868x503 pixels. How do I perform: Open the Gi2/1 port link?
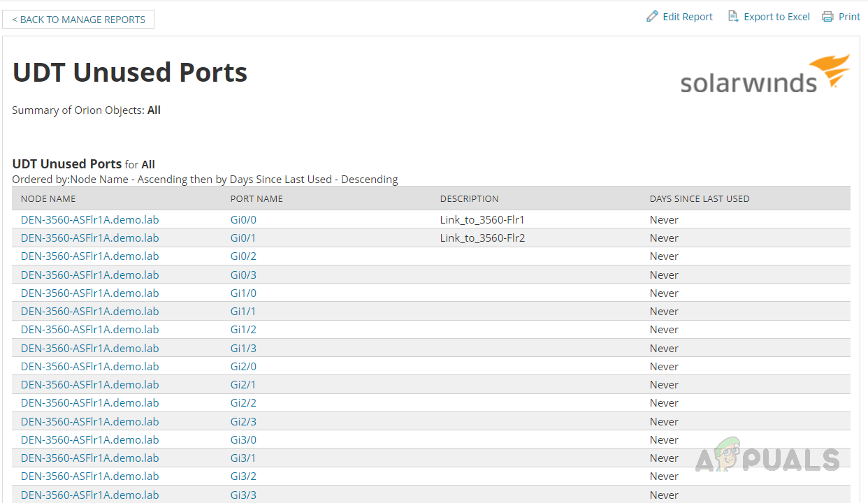click(x=243, y=384)
